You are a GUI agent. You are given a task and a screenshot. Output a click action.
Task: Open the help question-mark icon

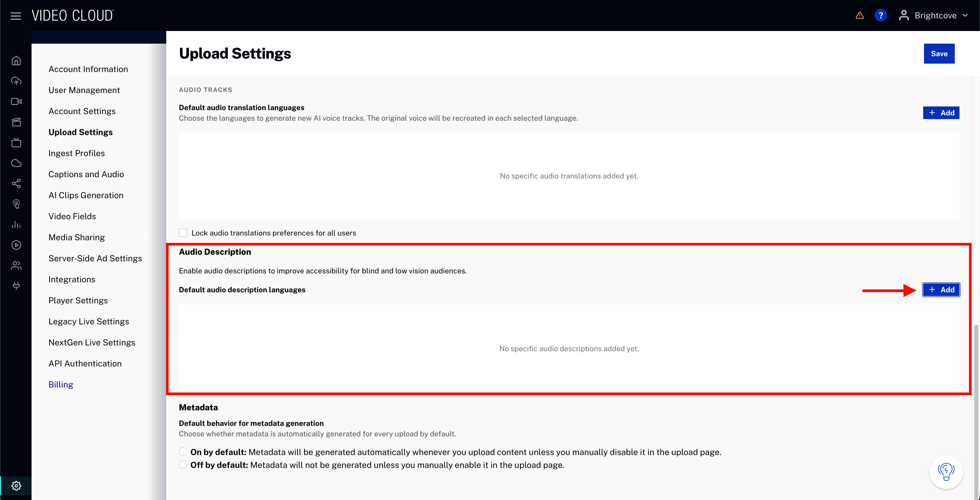[881, 15]
